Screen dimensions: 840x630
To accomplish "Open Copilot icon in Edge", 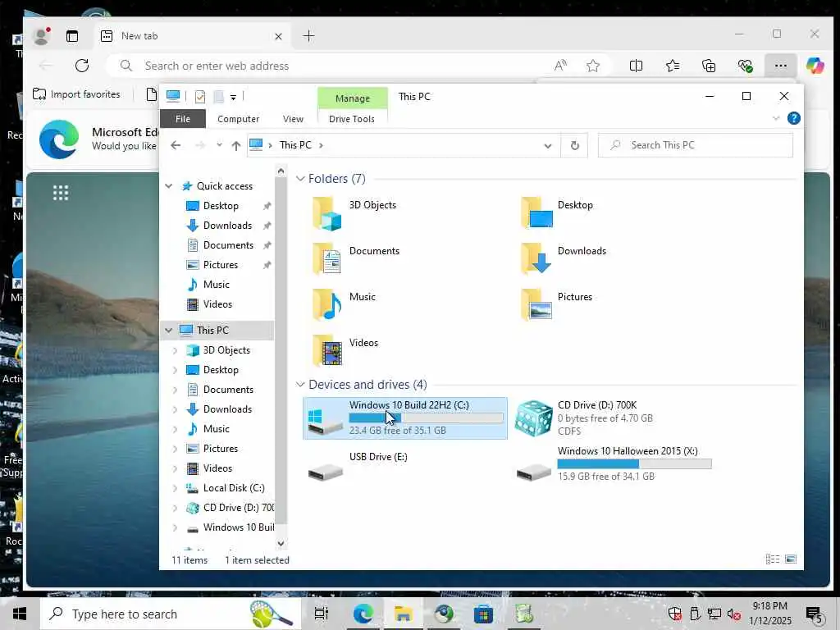I will 815,66.
